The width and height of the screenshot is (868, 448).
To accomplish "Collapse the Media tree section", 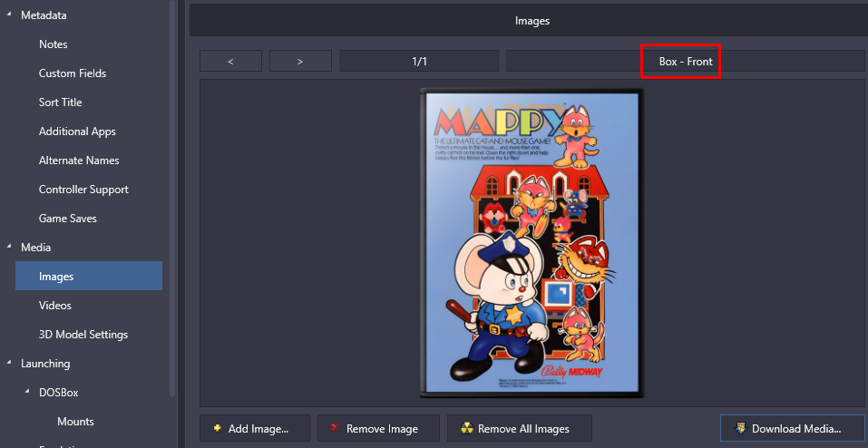I will [x=9, y=248].
